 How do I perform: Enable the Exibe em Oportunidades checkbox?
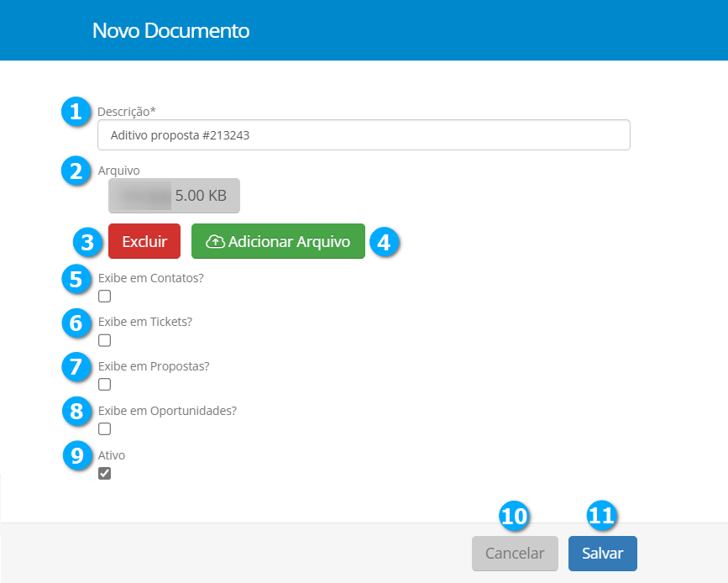(105, 429)
